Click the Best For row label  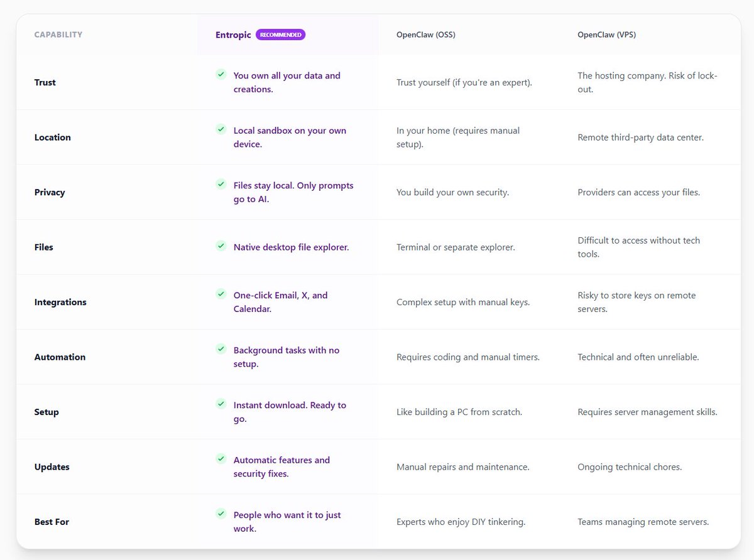click(52, 522)
